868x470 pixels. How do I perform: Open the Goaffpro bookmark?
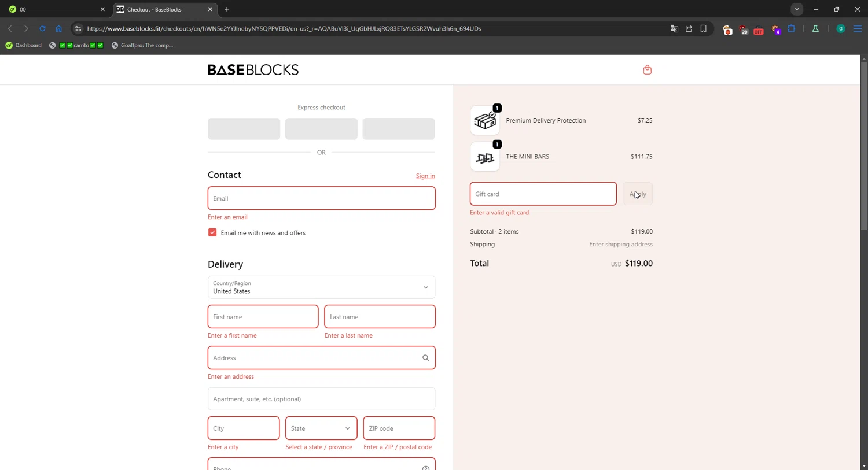(x=142, y=45)
